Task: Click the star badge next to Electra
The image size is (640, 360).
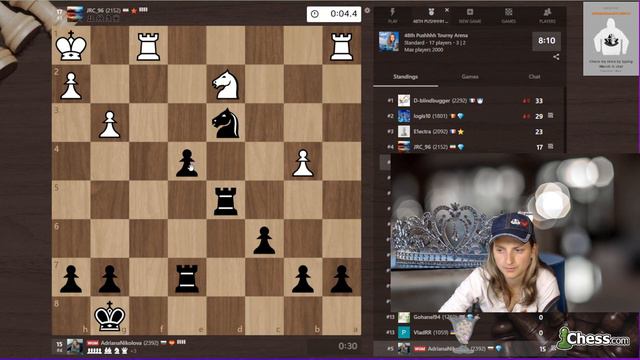Action: (x=461, y=131)
